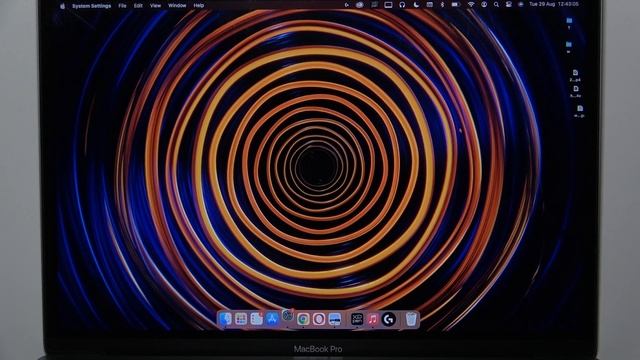Screen dimensions: 640x360
Task: Click the white badged app icon beside Launchpad
Action: (x=256, y=319)
